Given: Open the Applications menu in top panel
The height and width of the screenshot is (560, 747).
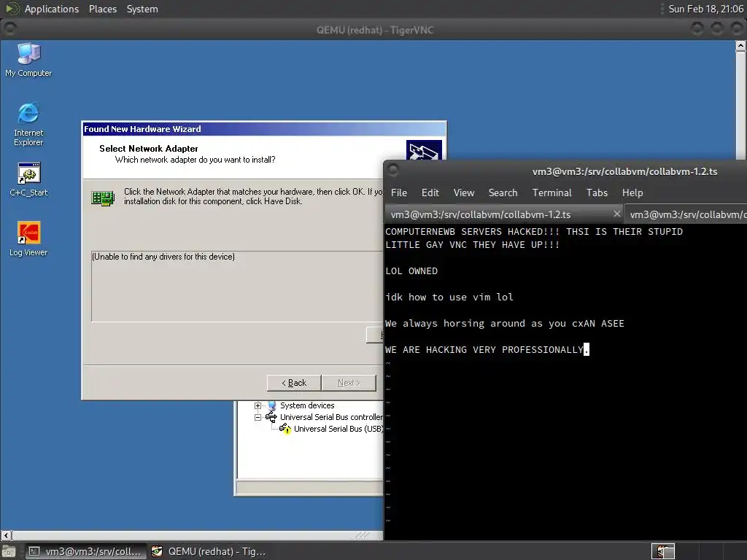Looking at the screenshot, I should 52,9.
